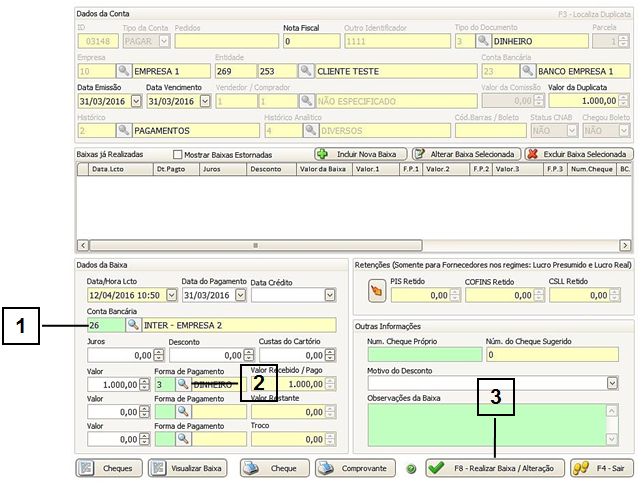
Task: Click F8 - Realizar Baixa / Alteração
Action: click(x=491, y=468)
